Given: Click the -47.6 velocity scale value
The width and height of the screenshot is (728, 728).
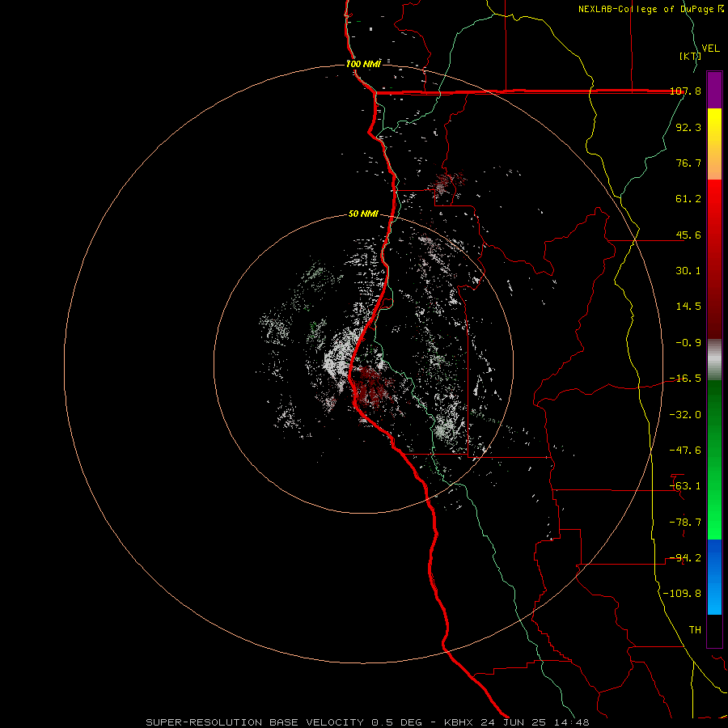Looking at the screenshot, I should [685, 451].
